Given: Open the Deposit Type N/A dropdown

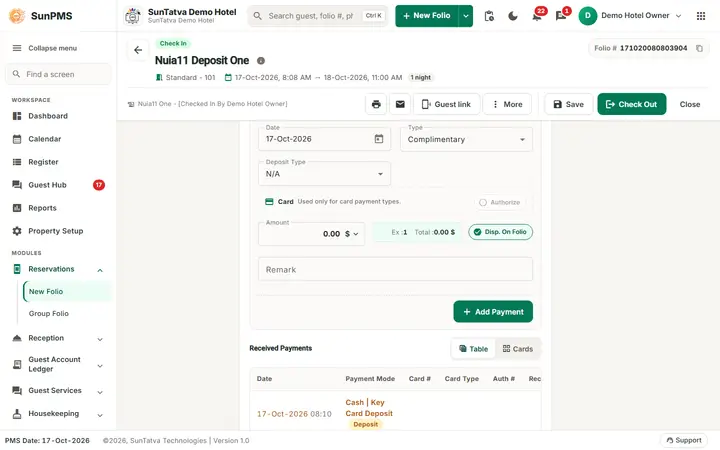Looking at the screenshot, I should pos(324,174).
